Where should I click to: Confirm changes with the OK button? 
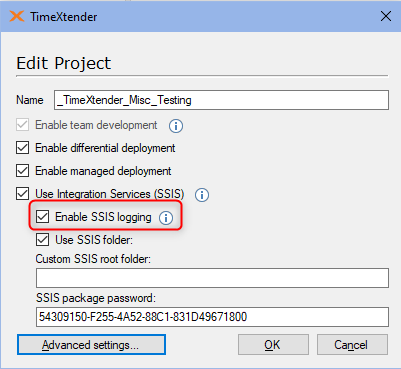(273, 345)
